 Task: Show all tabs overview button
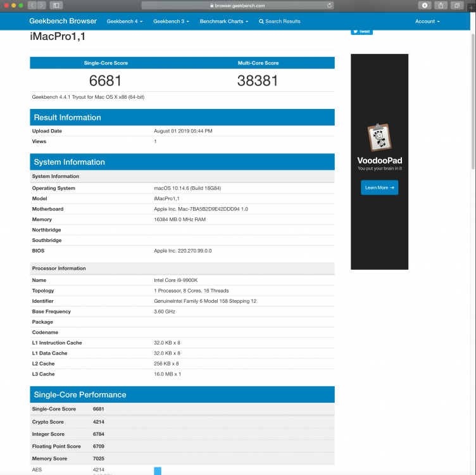[457, 5]
